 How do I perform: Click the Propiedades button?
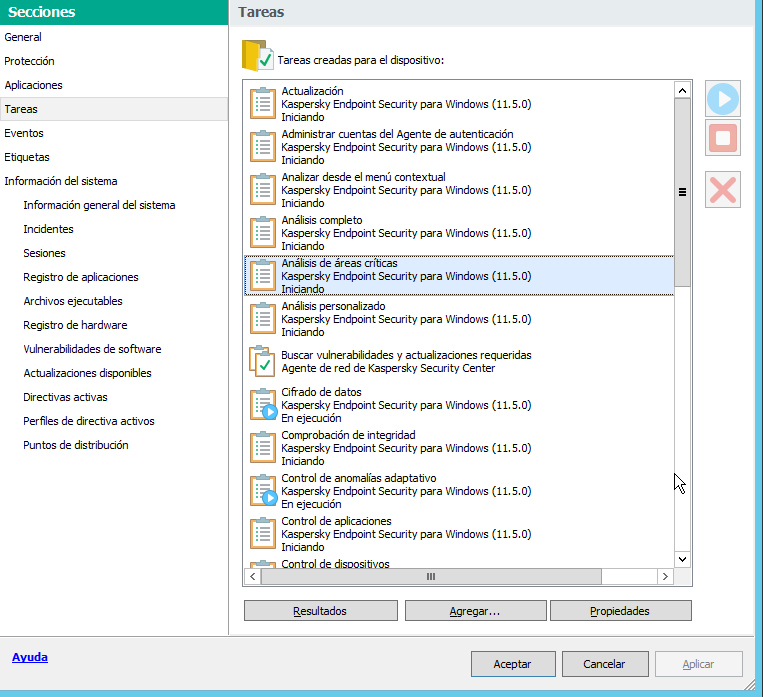[620, 611]
